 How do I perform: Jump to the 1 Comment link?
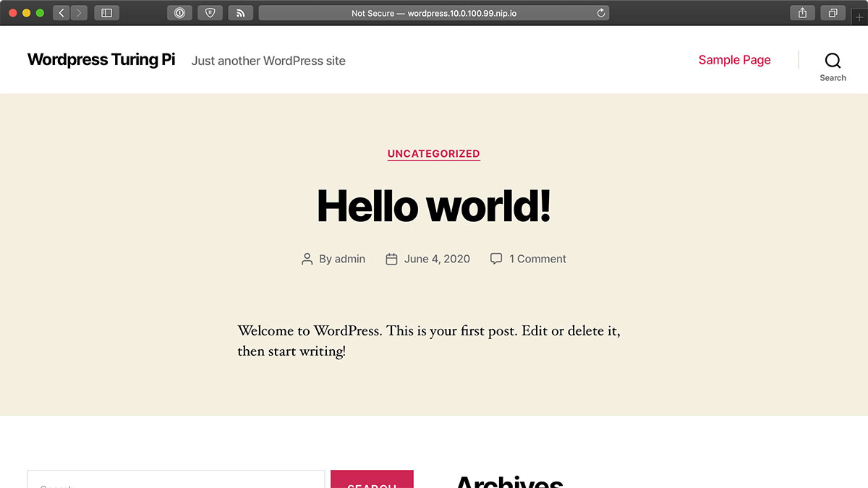point(537,259)
